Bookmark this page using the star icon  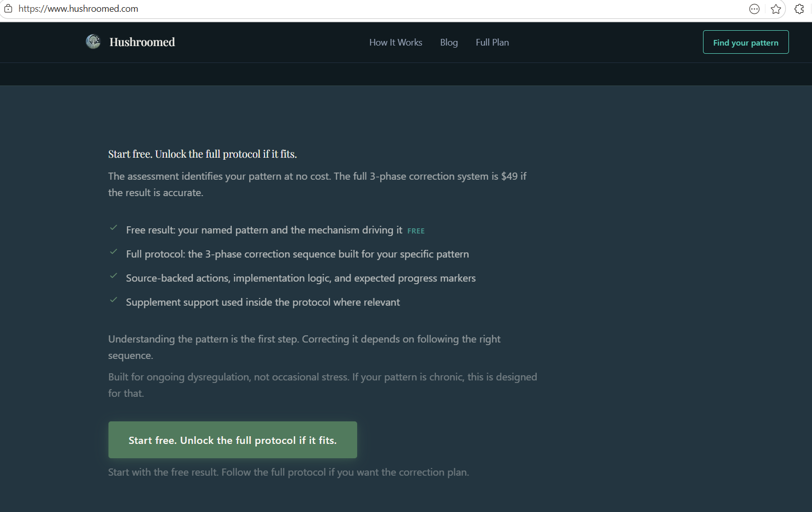point(776,9)
